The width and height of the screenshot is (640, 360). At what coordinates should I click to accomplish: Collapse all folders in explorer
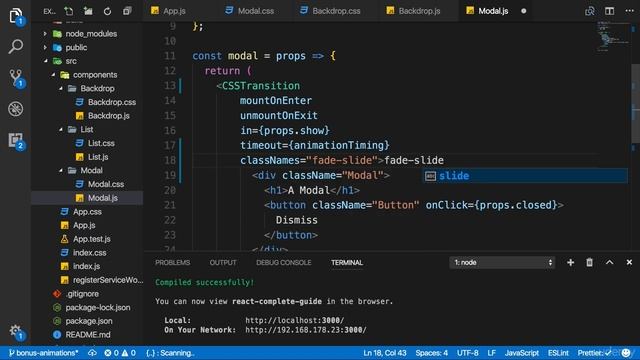point(127,11)
